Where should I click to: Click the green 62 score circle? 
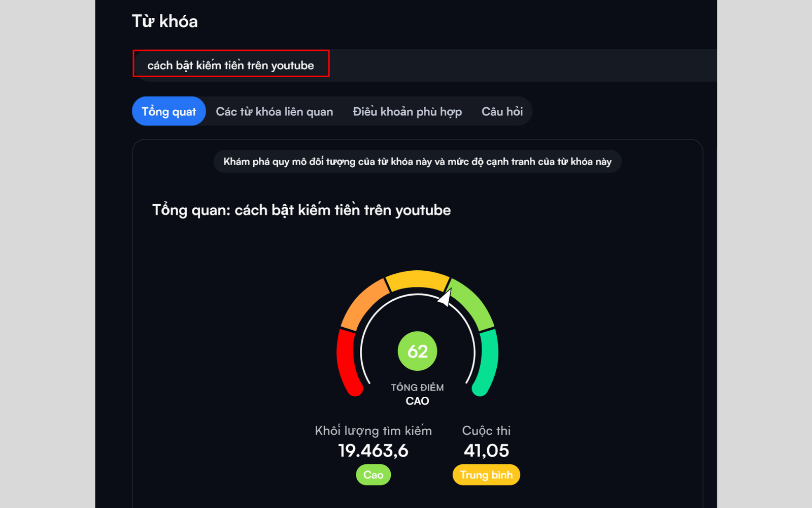click(x=417, y=351)
